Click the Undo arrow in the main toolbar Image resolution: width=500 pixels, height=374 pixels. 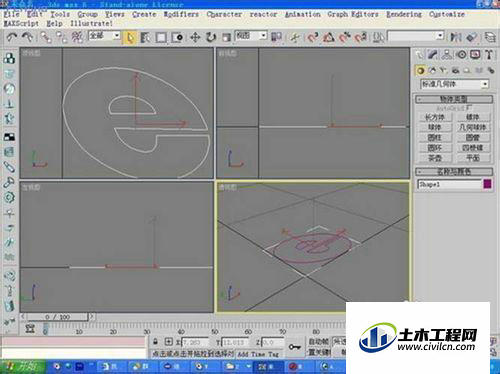12,37
